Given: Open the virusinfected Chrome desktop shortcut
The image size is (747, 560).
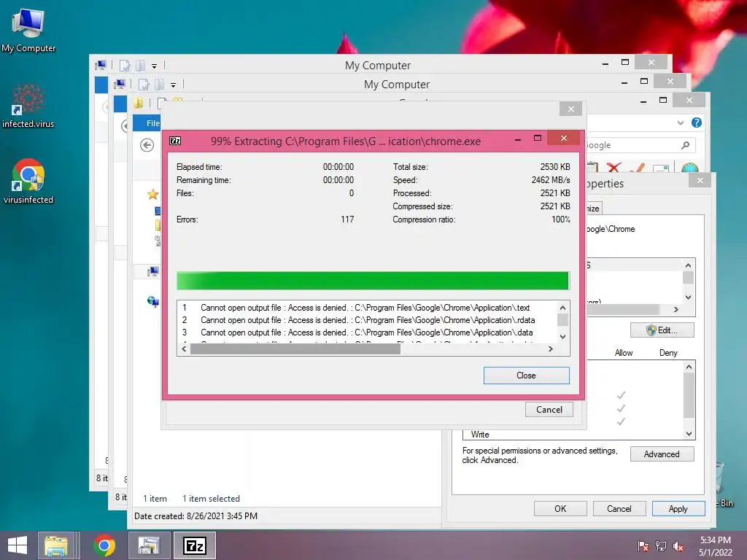Looking at the screenshot, I should click(x=28, y=181).
